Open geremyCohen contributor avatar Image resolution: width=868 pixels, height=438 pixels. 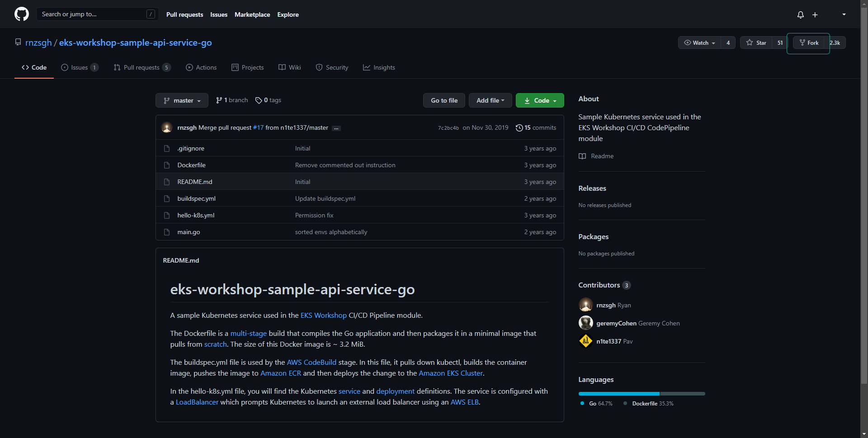(586, 323)
